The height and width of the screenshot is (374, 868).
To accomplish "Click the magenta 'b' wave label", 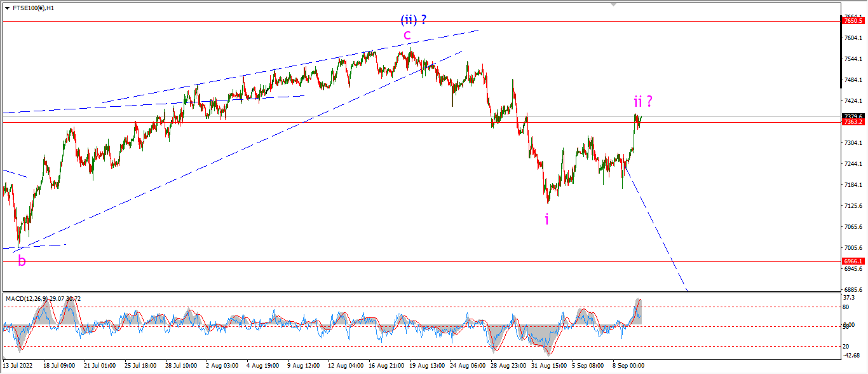I will [22, 260].
